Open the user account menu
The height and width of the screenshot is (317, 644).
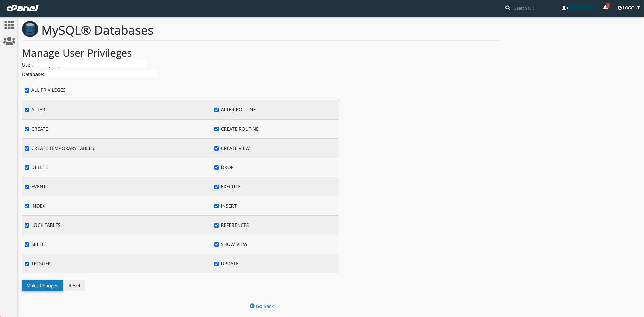(x=578, y=8)
